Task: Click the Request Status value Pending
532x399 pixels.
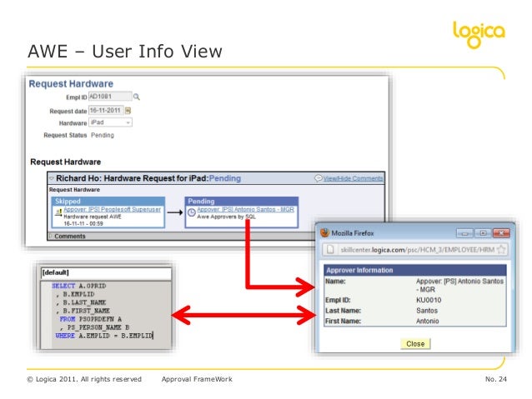Action: [x=103, y=135]
